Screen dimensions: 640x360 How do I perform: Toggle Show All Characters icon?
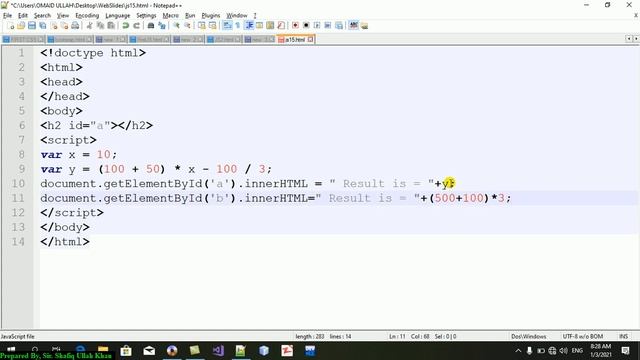tap(238, 26)
